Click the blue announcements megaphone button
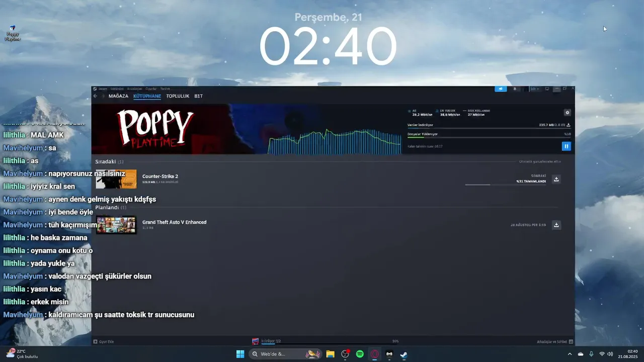The height and width of the screenshot is (362, 644). (x=501, y=89)
